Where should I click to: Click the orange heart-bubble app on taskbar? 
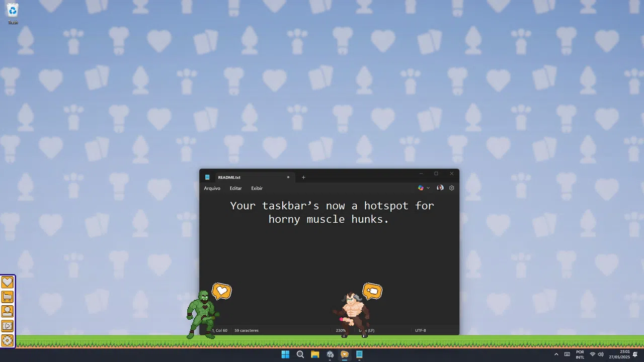tap(345, 354)
